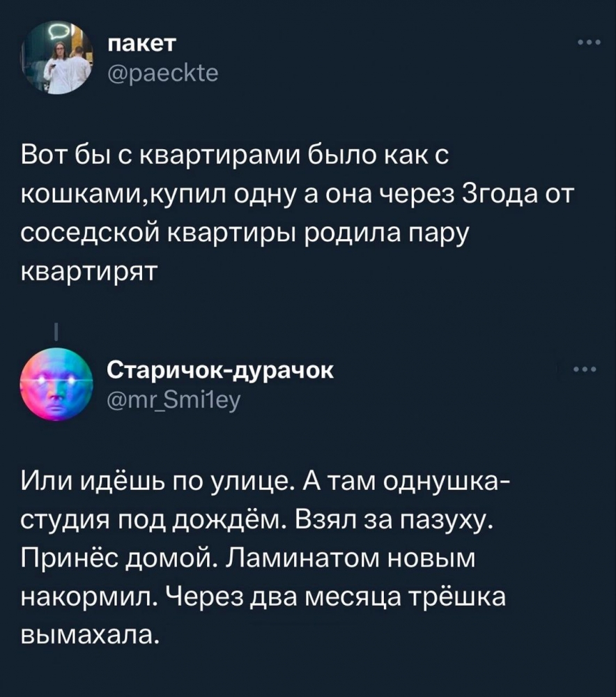
Task: Open more options for пакет's tweet
Action: [590, 43]
